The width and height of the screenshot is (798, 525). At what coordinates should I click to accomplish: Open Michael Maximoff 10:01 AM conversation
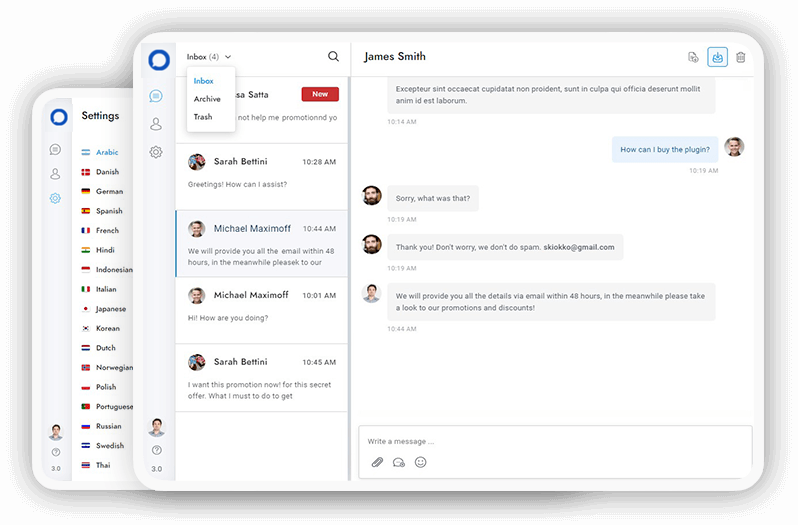point(262,310)
